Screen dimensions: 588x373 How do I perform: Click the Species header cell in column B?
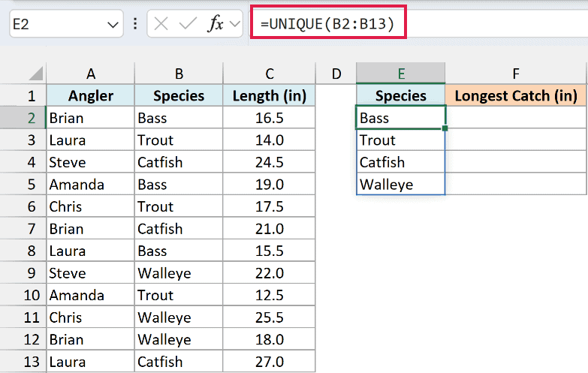coord(179,95)
